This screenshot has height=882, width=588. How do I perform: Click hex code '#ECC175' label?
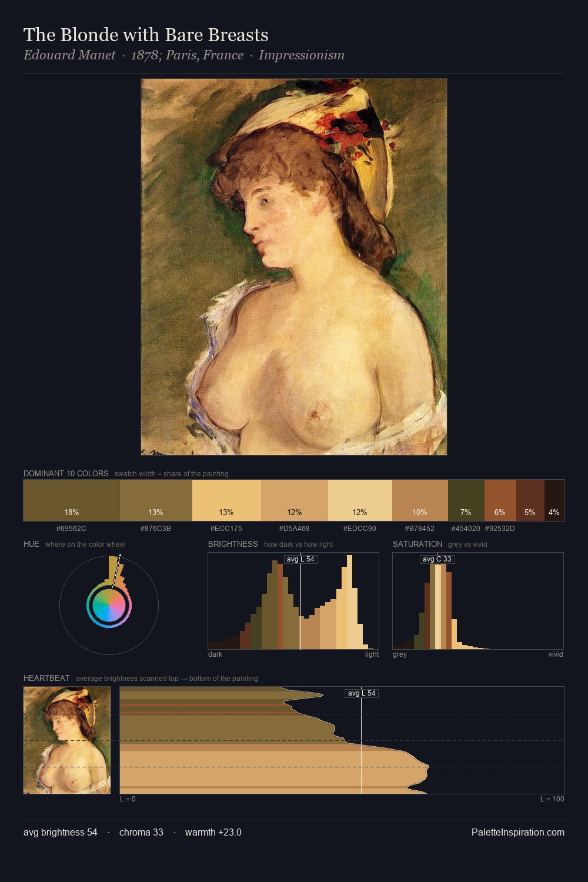coord(226,529)
